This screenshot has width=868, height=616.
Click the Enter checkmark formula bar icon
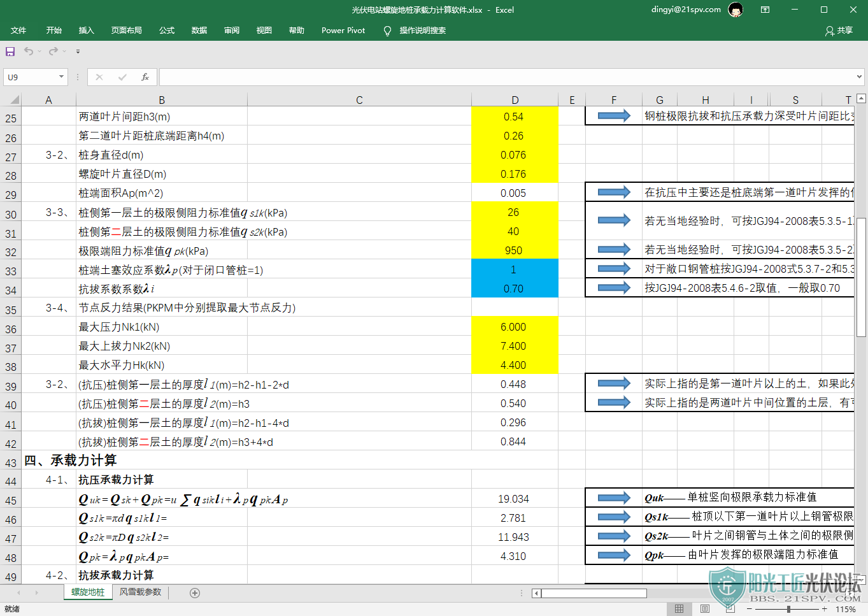tap(122, 77)
